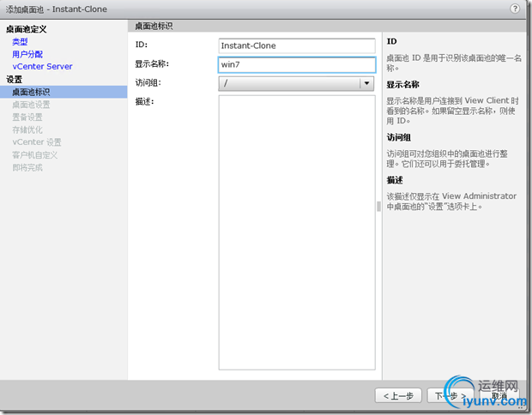Image resolution: width=532 pixels, height=415 pixels.
Task: Click the 显示名称 heading in the help panel
Action: coord(403,85)
